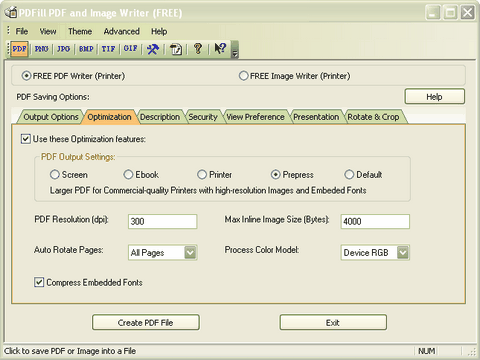Click the NUM indicator in status bar
This screenshot has width=480, height=360.
point(426,351)
